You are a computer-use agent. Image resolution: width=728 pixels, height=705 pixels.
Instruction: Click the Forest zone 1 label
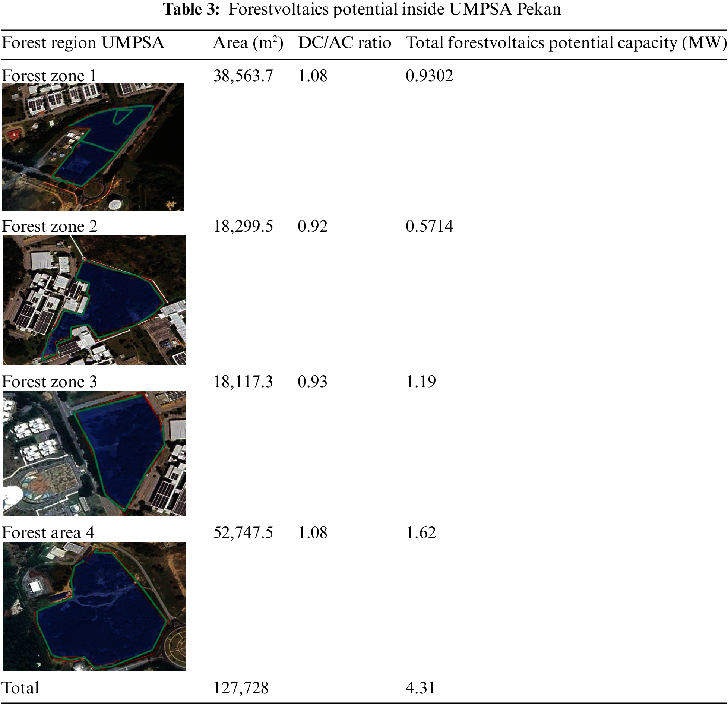pos(49,76)
